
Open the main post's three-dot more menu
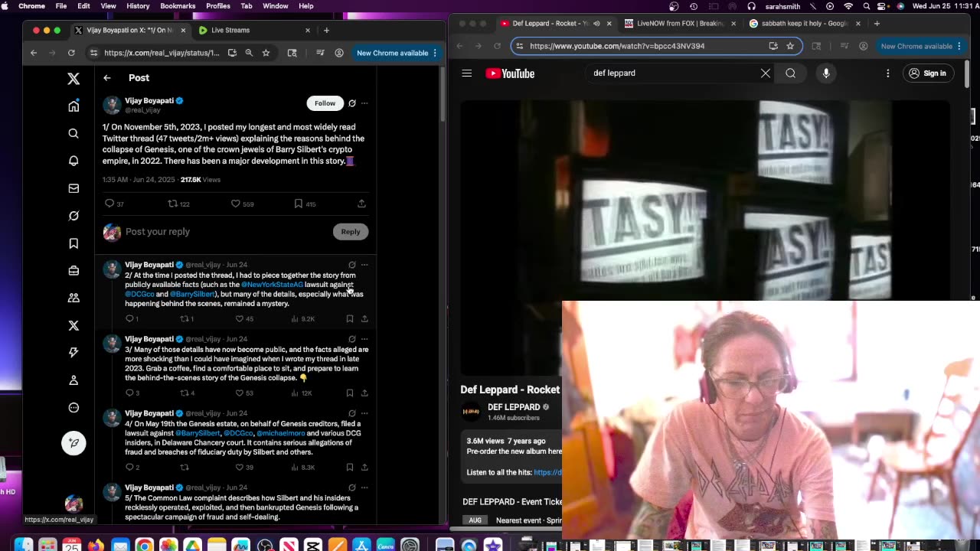click(364, 103)
